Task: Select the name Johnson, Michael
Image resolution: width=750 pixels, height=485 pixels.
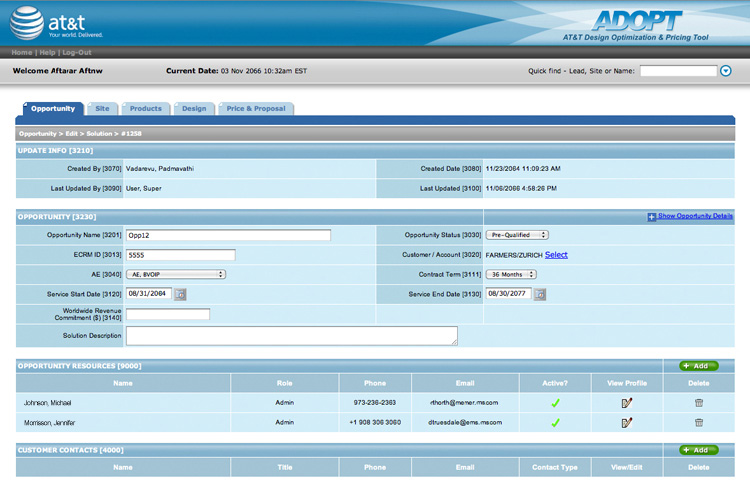Action: 47,403
